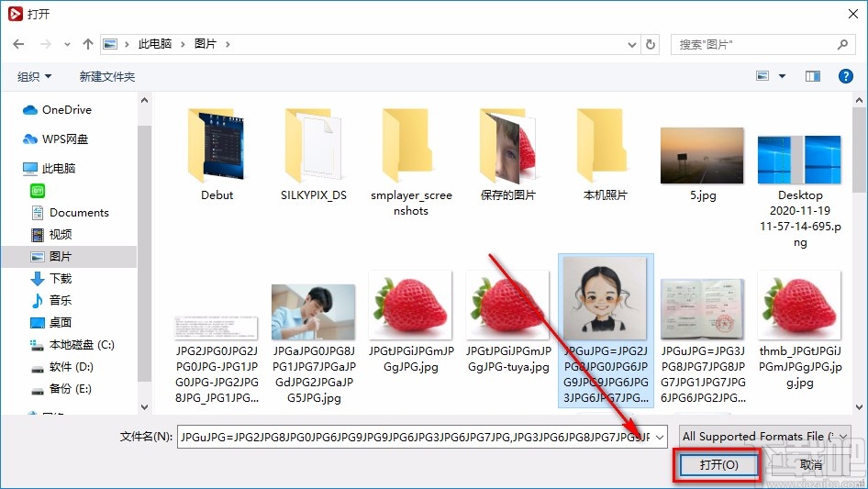This screenshot has width=868, height=489.
Task: Select the 本机照片 folder
Action: 605,155
